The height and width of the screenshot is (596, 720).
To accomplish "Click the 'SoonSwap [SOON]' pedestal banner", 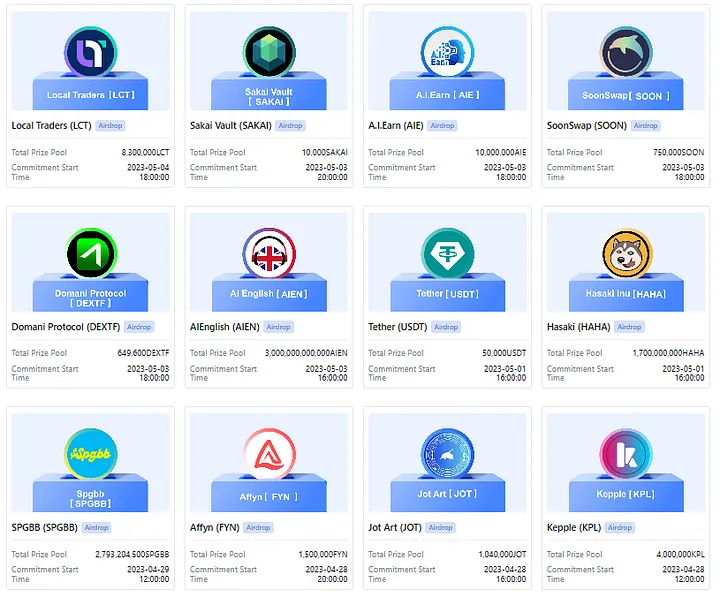I will [x=626, y=96].
